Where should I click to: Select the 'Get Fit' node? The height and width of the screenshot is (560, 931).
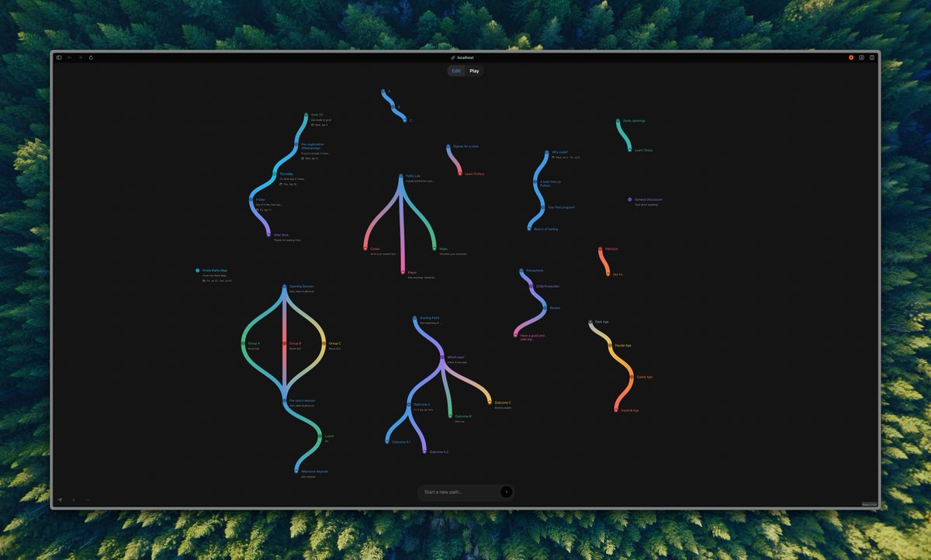pyautogui.click(x=608, y=275)
